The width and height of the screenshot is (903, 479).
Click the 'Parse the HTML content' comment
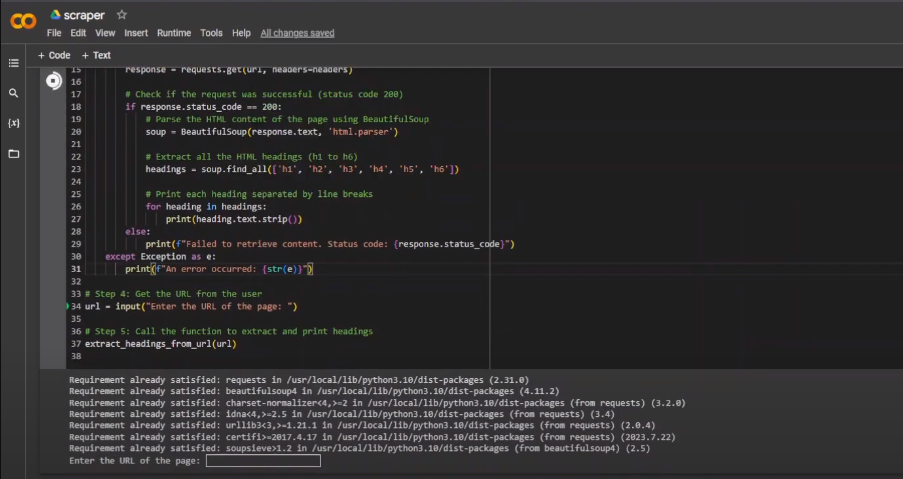[287, 119]
